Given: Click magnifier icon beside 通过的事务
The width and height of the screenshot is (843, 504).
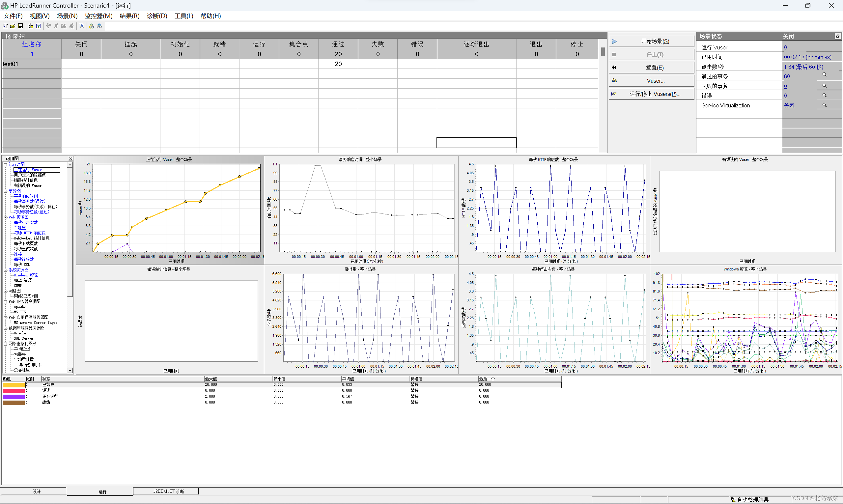Looking at the screenshot, I should (824, 75).
